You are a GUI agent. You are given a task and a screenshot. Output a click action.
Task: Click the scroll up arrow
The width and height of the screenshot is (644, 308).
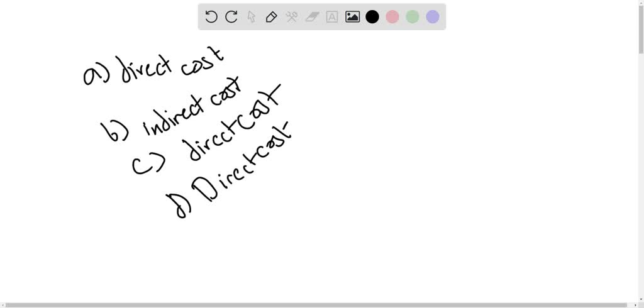[x=641, y=3]
